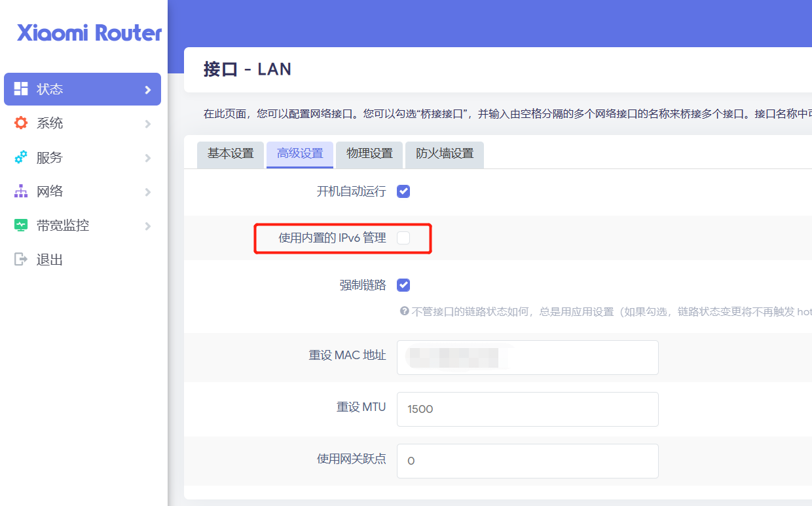The height and width of the screenshot is (506, 812).
Task: Enable 使用内置的 IPv6 管理 checkbox
Action: (403, 238)
